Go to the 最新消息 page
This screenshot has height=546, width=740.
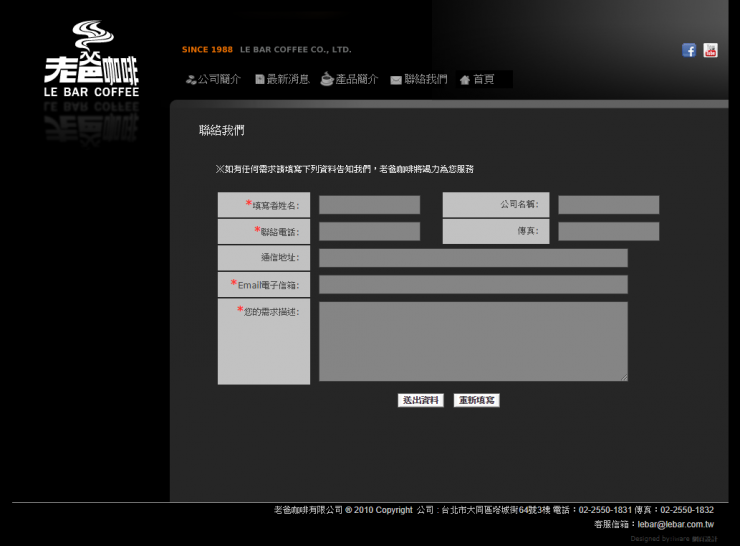(288, 79)
